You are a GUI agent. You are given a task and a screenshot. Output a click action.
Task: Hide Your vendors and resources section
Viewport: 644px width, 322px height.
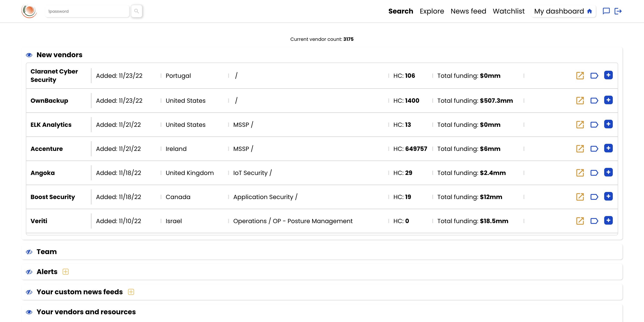pyautogui.click(x=29, y=312)
